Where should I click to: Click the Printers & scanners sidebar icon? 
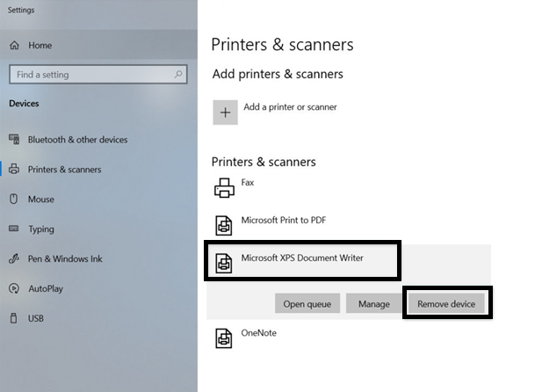(14, 169)
